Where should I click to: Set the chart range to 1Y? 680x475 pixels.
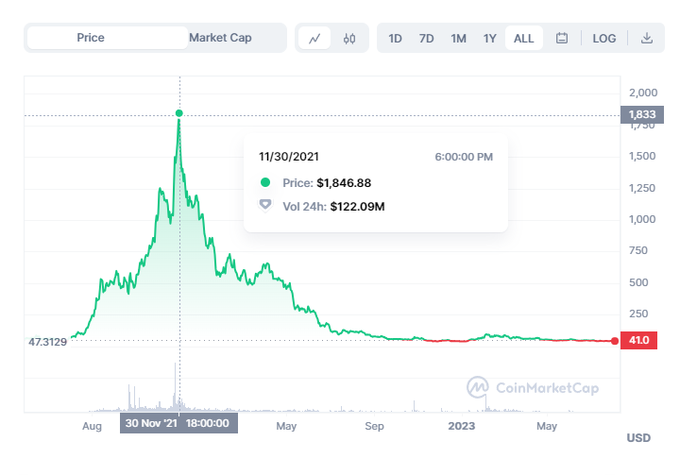(x=490, y=39)
